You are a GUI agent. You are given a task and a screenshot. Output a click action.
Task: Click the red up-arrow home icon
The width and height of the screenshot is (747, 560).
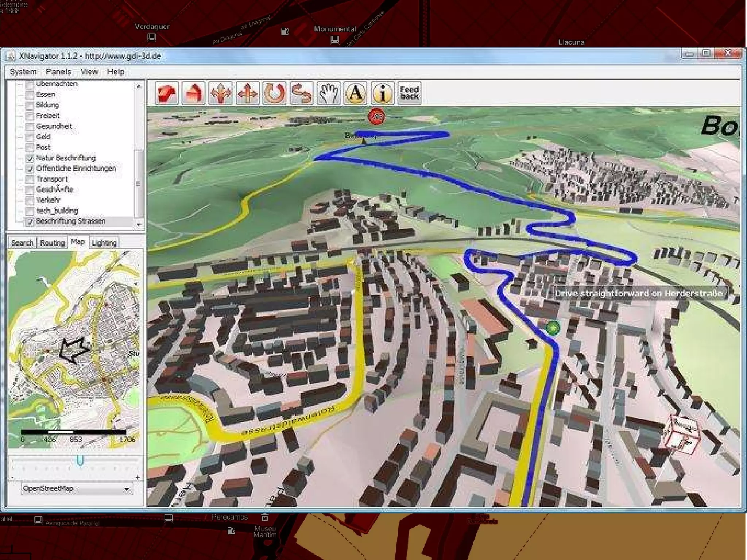pos(194,93)
